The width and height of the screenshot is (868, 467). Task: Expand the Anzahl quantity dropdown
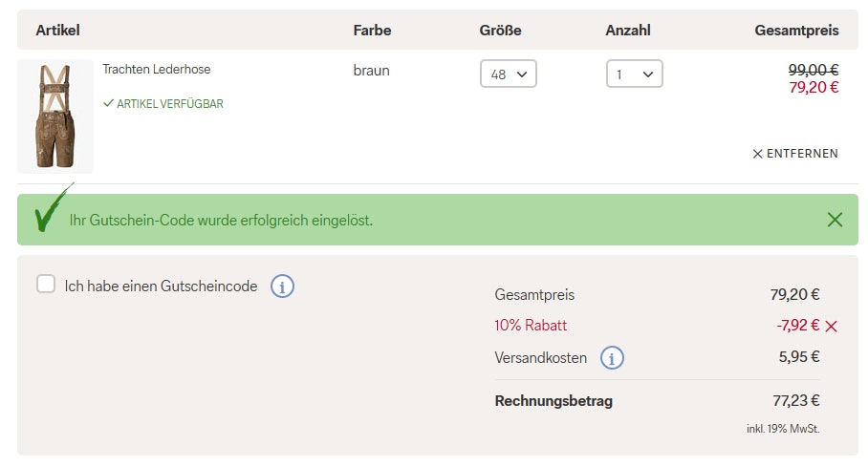point(634,74)
